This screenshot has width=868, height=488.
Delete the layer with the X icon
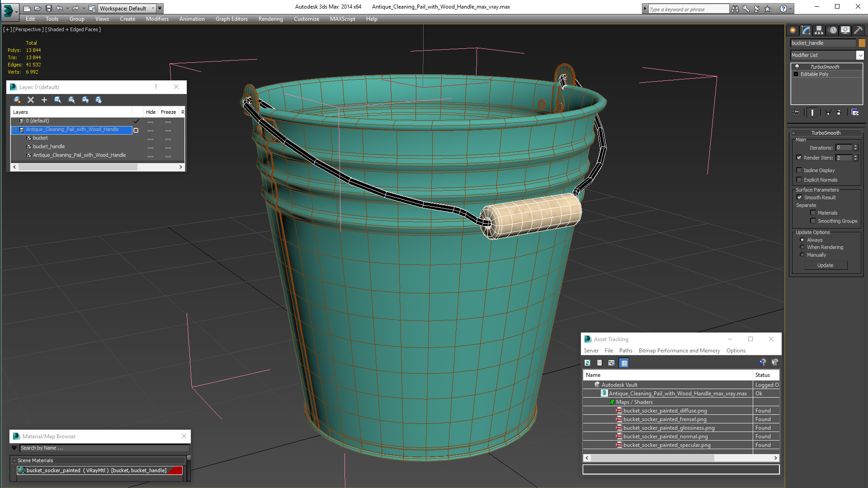tap(31, 100)
